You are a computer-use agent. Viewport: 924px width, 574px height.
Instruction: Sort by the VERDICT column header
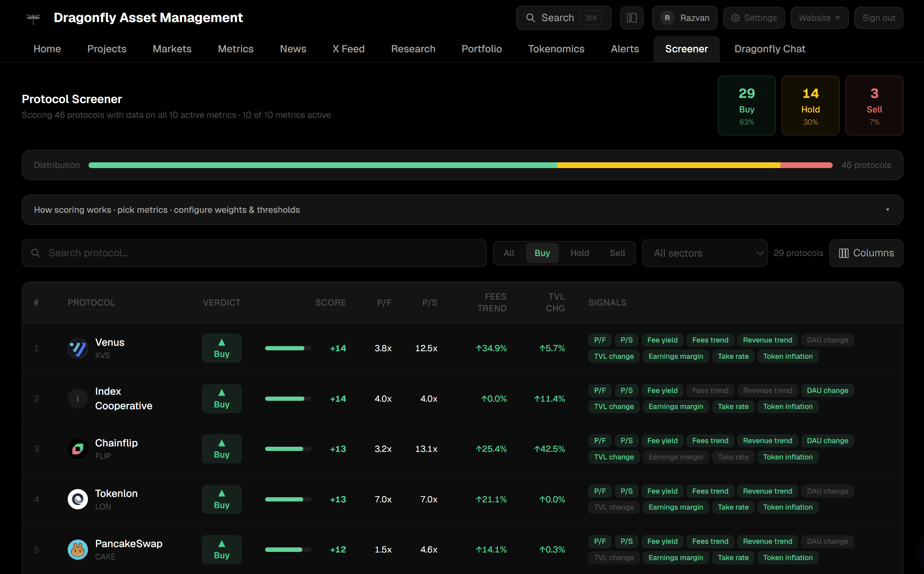point(222,303)
